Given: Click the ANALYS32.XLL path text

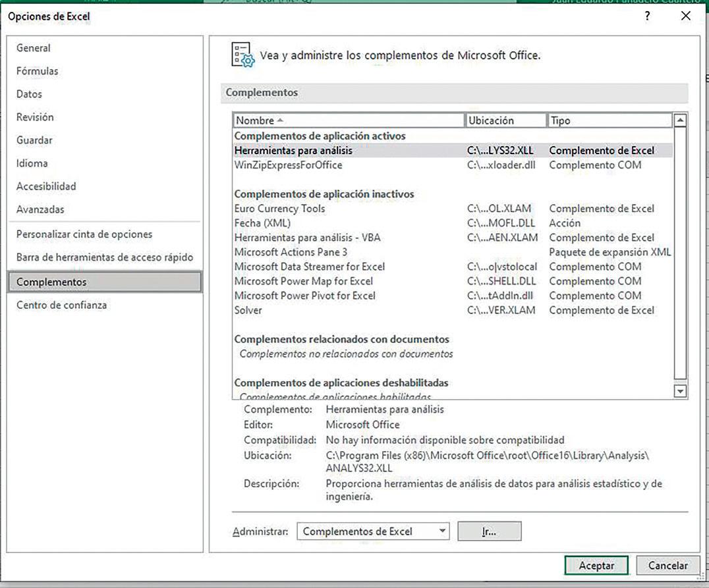Looking at the screenshot, I should tap(359, 468).
